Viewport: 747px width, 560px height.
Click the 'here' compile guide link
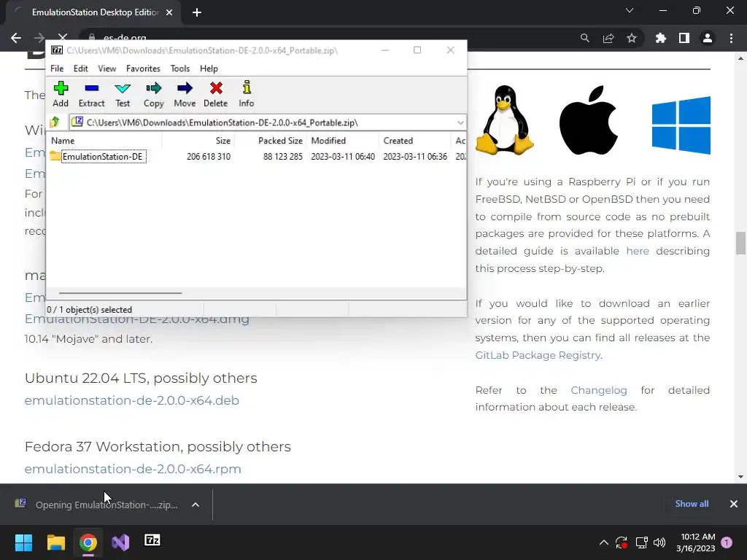[638, 251]
